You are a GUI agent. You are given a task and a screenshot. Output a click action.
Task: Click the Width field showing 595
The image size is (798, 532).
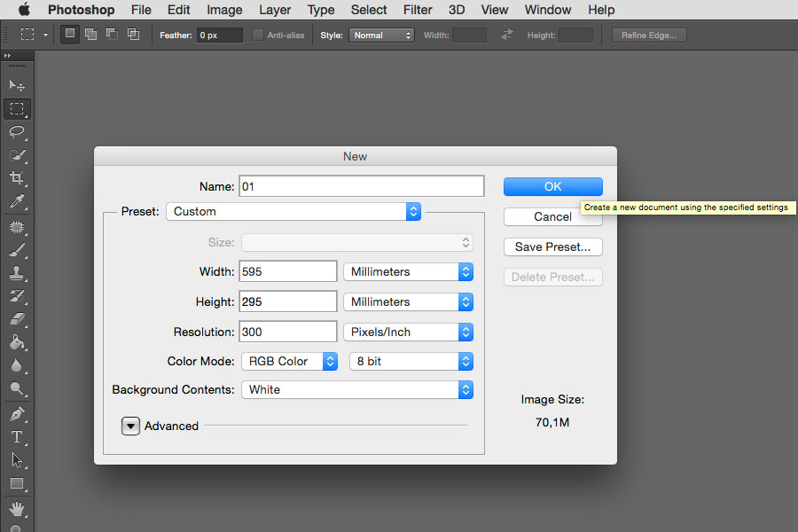pos(288,271)
